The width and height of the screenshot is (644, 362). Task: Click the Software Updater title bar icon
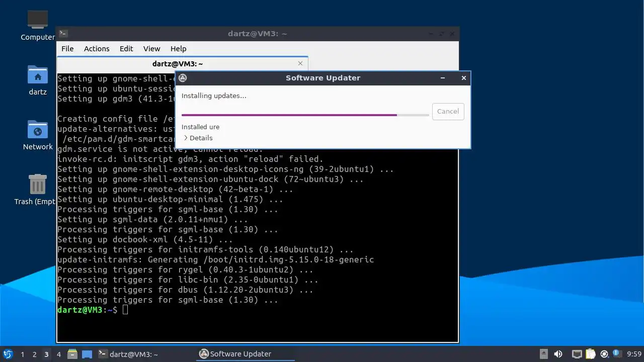pyautogui.click(x=183, y=78)
